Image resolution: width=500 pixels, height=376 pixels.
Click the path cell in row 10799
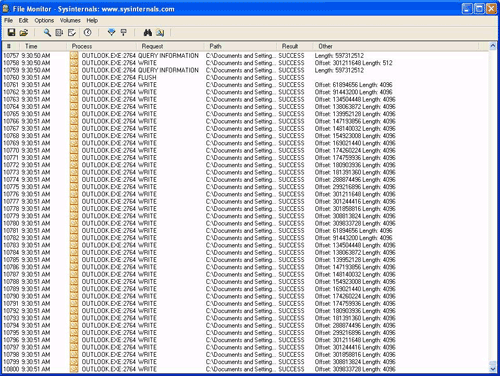click(x=241, y=362)
